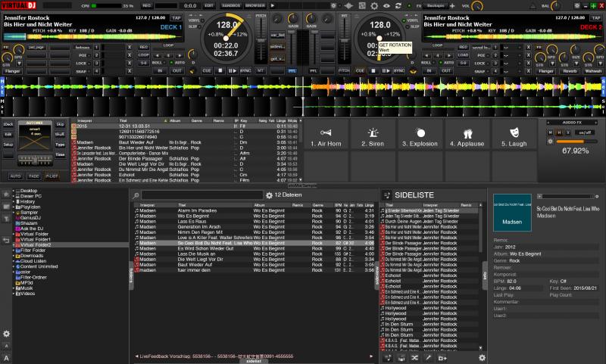Toggle AUTO loop on Deck 2
Image resolution: width=606 pixels, height=364 pixels.
[x=447, y=63]
